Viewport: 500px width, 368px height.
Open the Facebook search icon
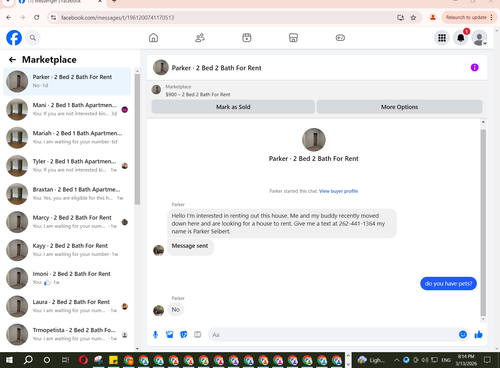[x=33, y=38]
